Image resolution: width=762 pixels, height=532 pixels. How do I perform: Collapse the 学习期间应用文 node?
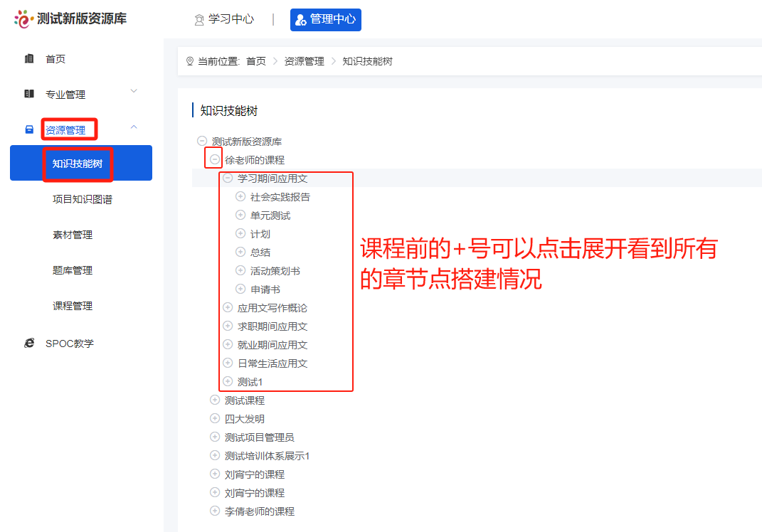point(228,178)
